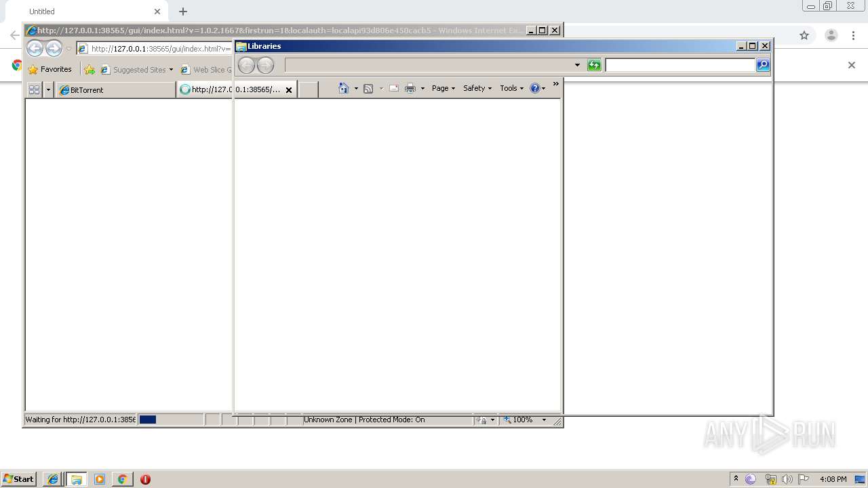Click the Forward arrow in Libraries window
Image resolution: width=868 pixels, height=488 pixels.
coord(266,65)
